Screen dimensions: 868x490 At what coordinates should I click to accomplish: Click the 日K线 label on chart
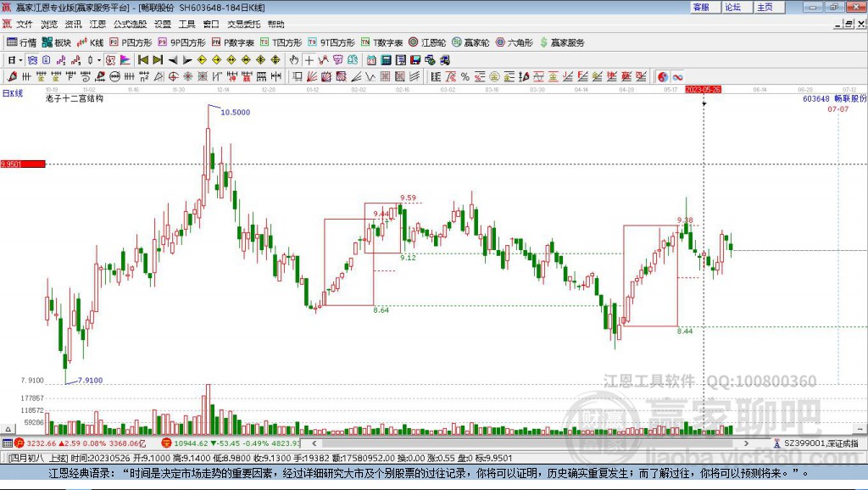click(13, 93)
